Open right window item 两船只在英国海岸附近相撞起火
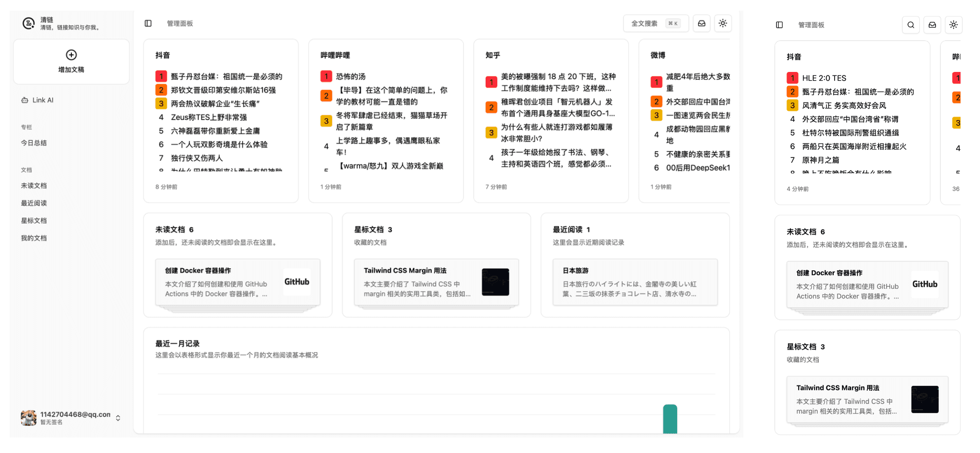This screenshot has height=453, width=980. (x=854, y=146)
